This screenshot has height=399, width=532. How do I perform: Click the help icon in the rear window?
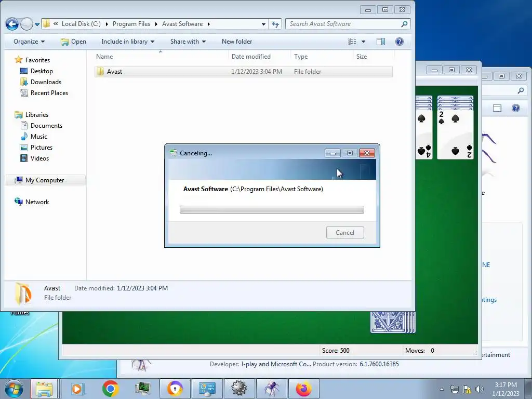[516, 108]
